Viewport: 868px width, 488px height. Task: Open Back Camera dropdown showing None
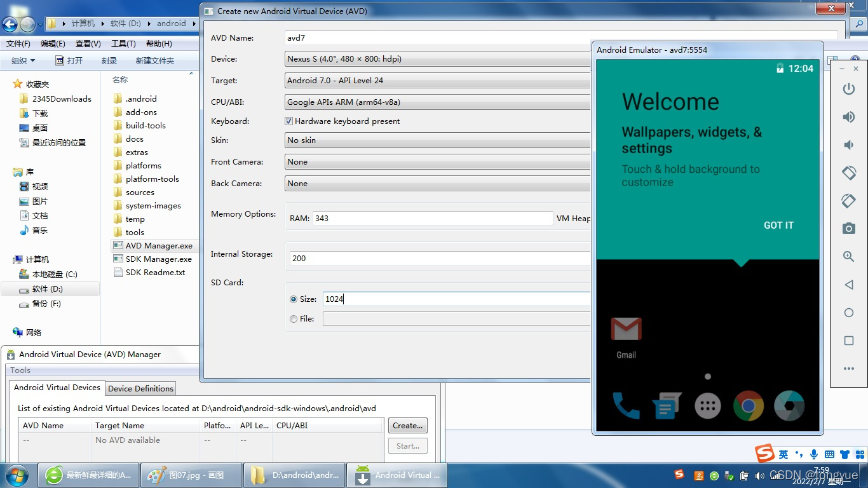click(x=438, y=184)
